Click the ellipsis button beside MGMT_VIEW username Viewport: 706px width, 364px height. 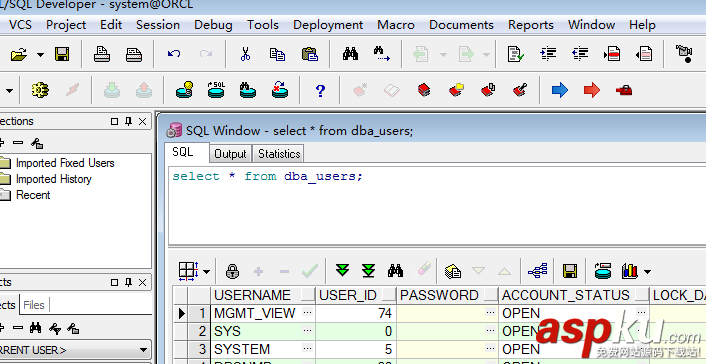(308, 312)
